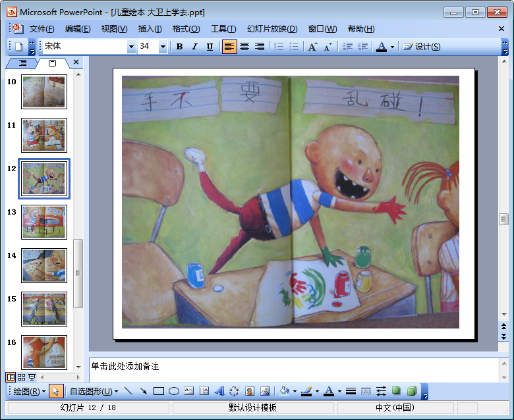
Task: Insert picture from file
Action: 265,391
